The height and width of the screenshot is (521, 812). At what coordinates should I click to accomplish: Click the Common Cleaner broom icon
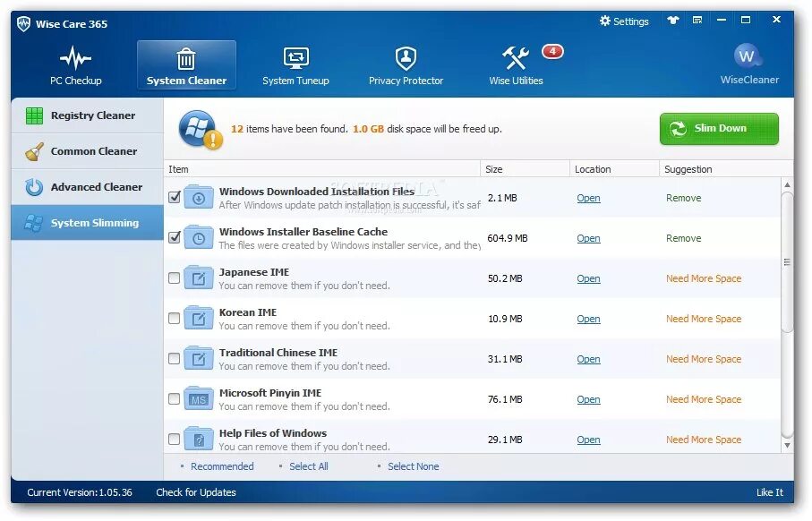tap(34, 151)
